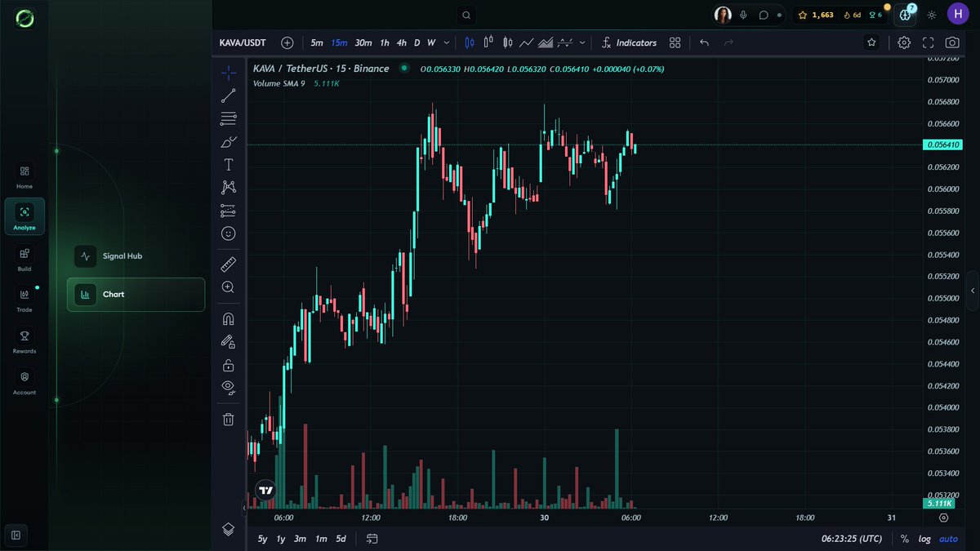Select the crosshair cursor tool
Image resolution: width=980 pixels, height=551 pixels.
pyautogui.click(x=229, y=73)
